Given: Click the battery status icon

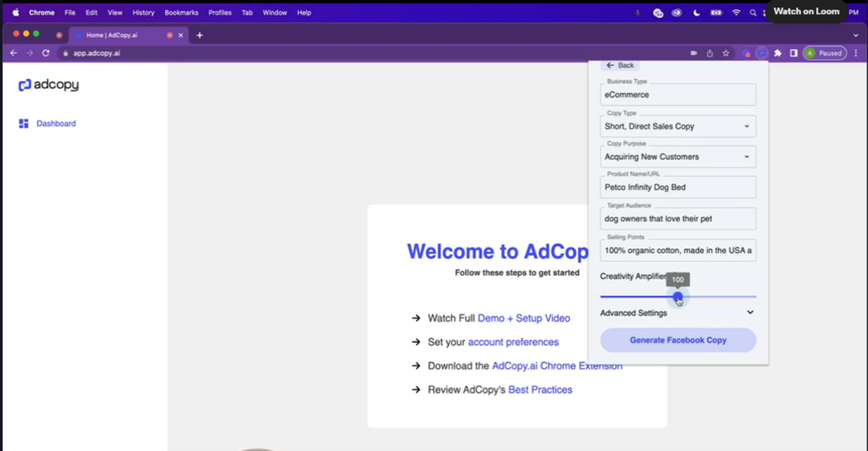Looking at the screenshot, I should point(716,12).
